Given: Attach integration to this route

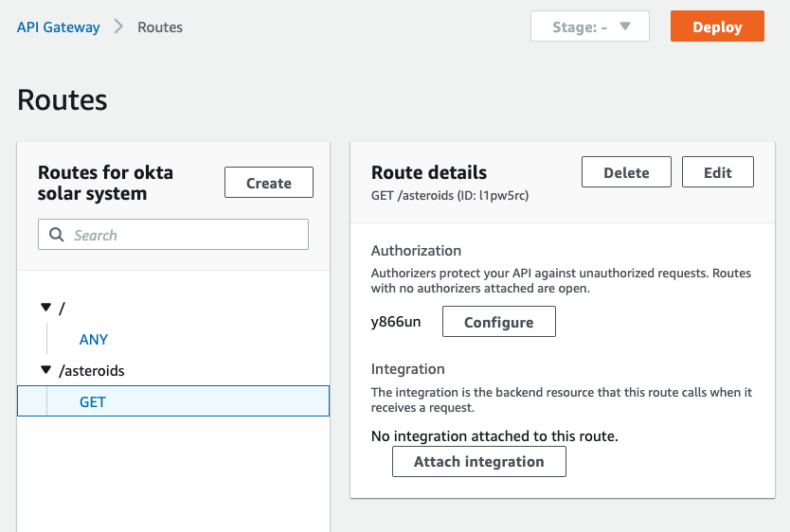Looking at the screenshot, I should tap(479, 462).
